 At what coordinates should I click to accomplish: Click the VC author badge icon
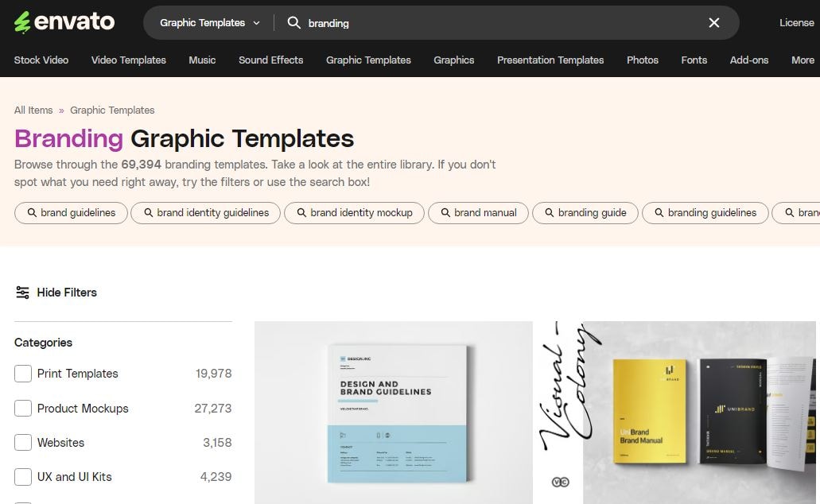(561, 482)
